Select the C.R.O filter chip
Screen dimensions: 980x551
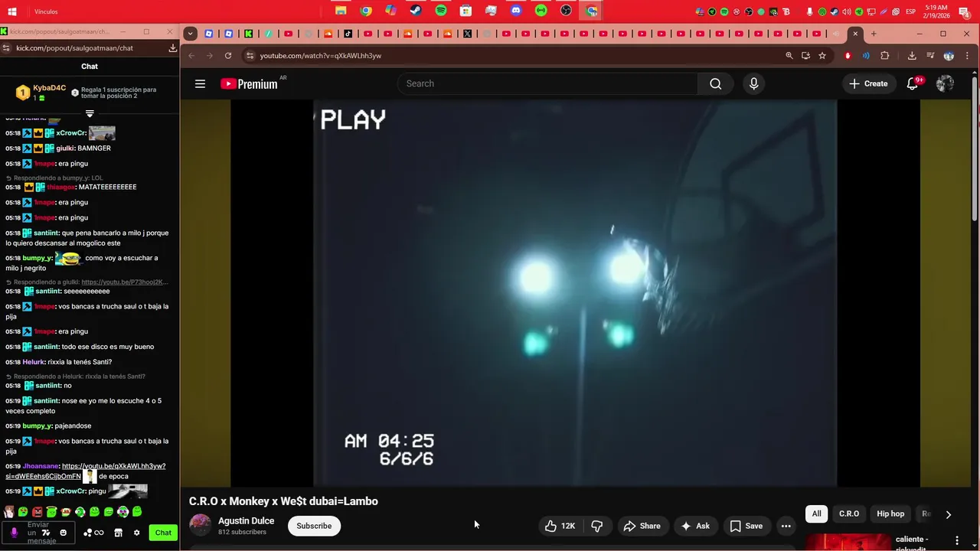(x=849, y=514)
